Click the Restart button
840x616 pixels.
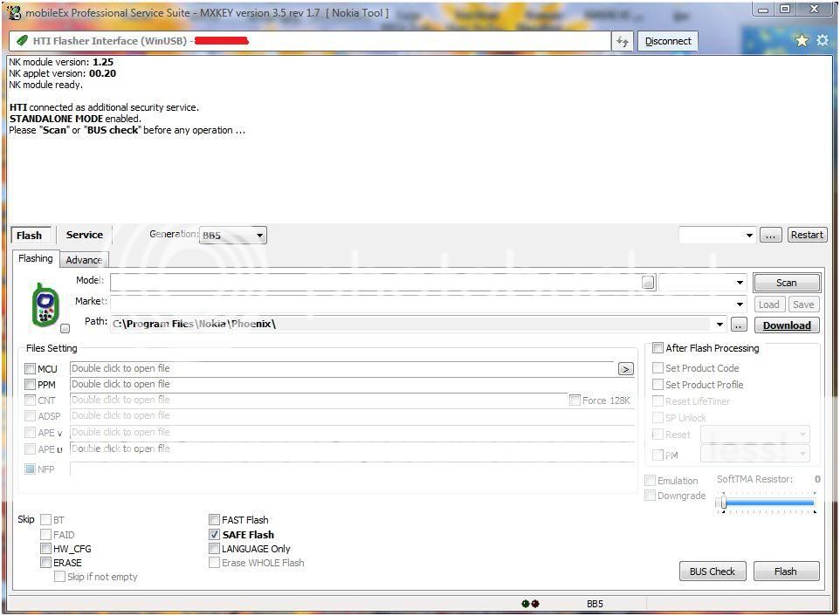pyautogui.click(x=807, y=235)
